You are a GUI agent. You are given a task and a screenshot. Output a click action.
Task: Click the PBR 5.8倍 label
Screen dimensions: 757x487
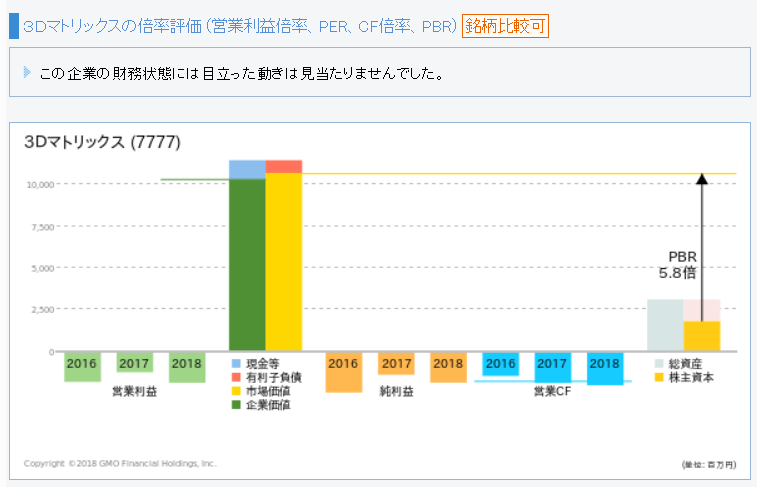coord(678,265)
